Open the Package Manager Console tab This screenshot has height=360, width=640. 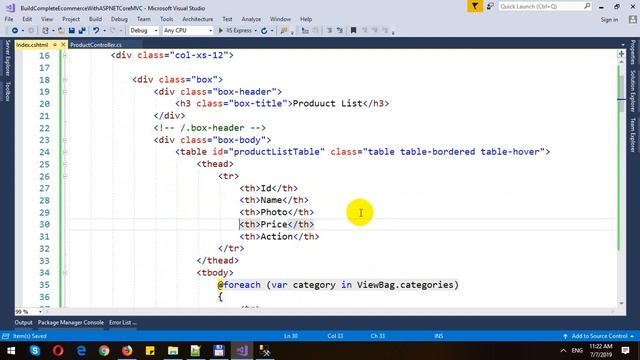71,322
